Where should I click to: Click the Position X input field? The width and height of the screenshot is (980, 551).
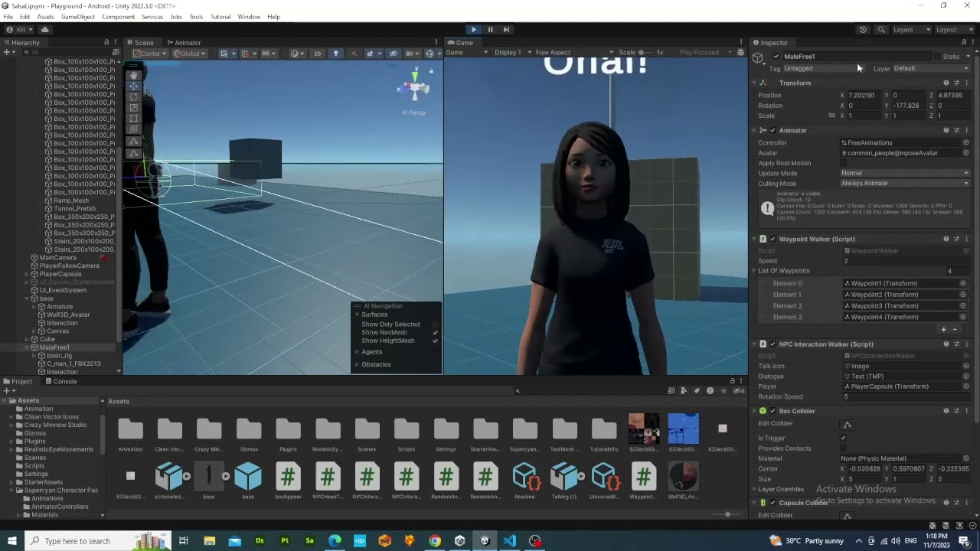[x=863, y=96]
